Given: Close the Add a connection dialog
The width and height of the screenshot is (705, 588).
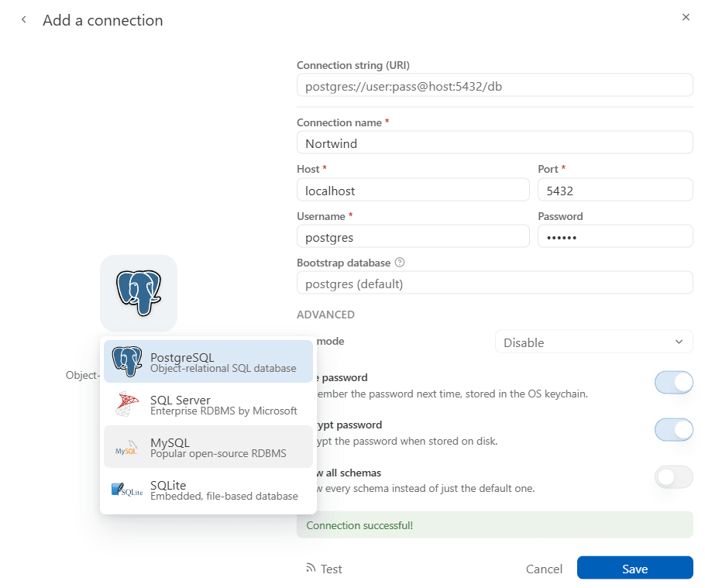Looking at the screenshot, I should tap(686, 17).
